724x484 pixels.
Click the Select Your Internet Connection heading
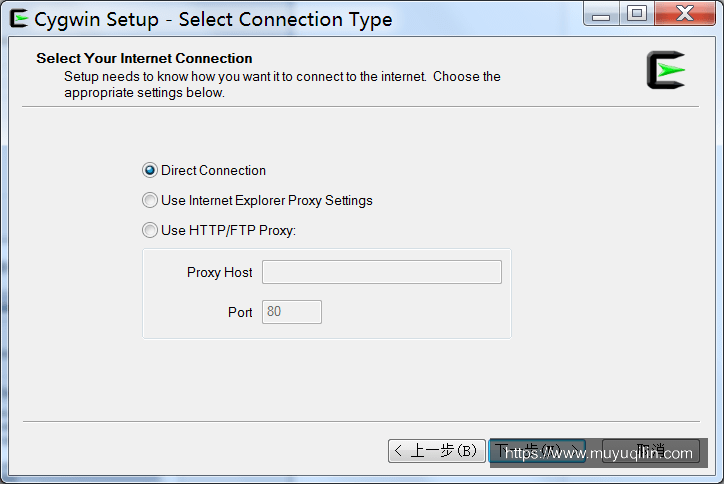coord(145,58)
